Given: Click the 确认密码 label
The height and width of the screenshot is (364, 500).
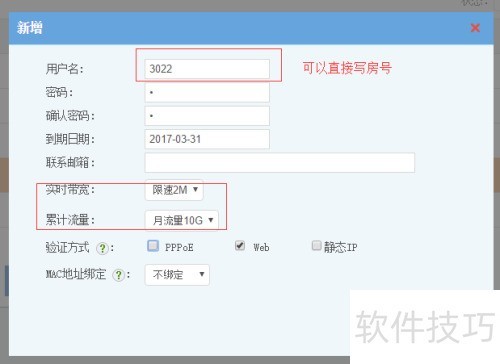Looking at the screenshot, I should (70, 116).
